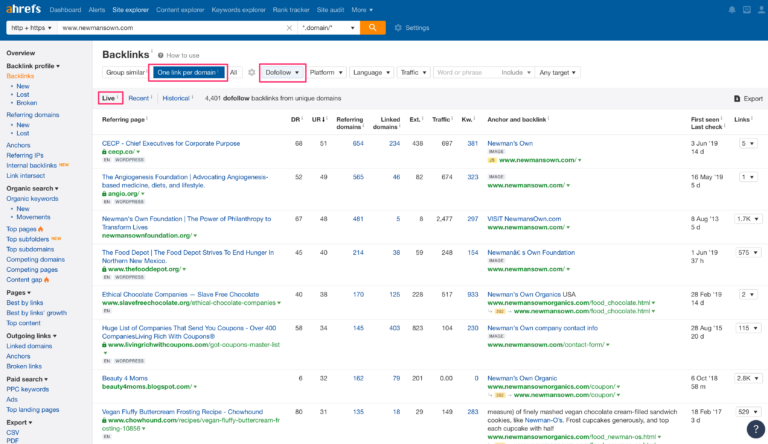Open Linked domains in sidebar
The height and width of the screenshot is (444, 768).
29,346
